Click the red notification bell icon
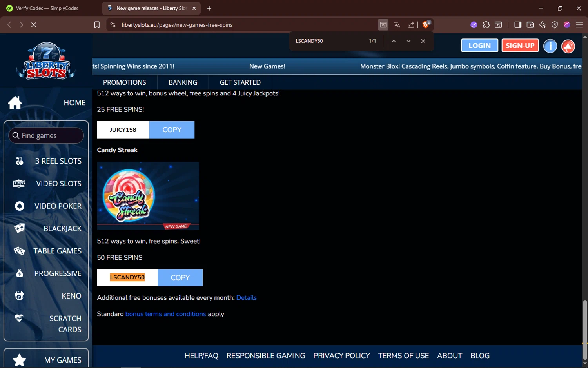 [568, 46]
